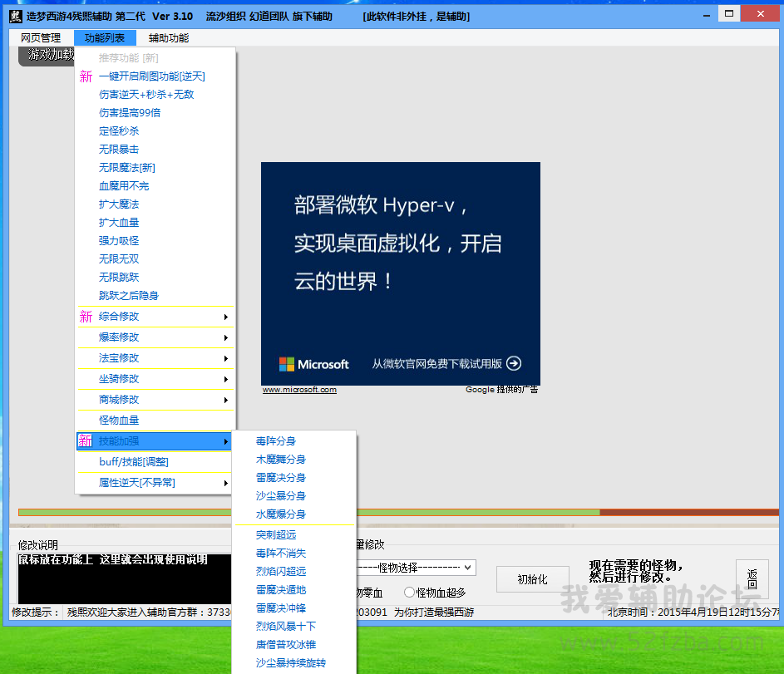Viewport: 784px width, 674px height.
Task: Select 雷魔决分身 in the submenu
Action: [294, 478]
